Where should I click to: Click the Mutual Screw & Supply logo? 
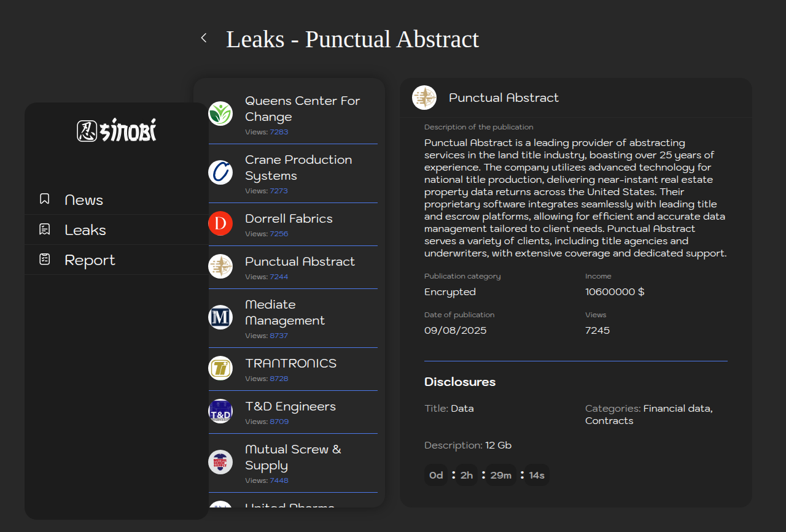point(220,462)
